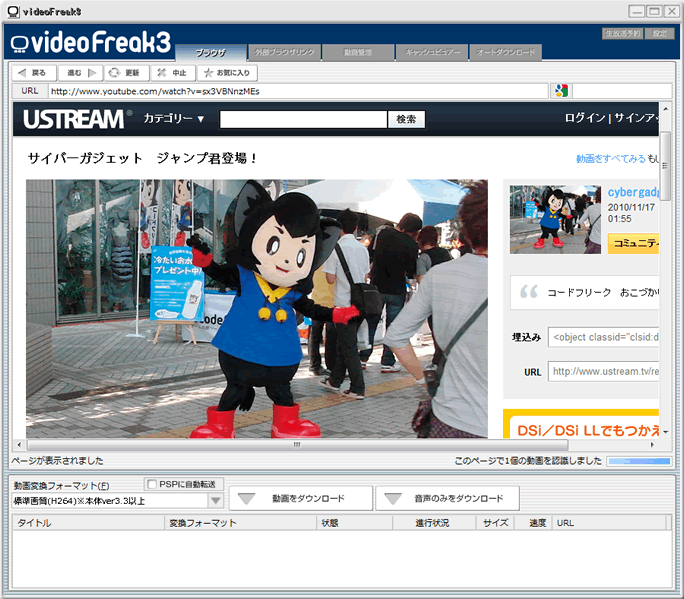Click the Back (戻る) navigation button

(x=31, y=73)
